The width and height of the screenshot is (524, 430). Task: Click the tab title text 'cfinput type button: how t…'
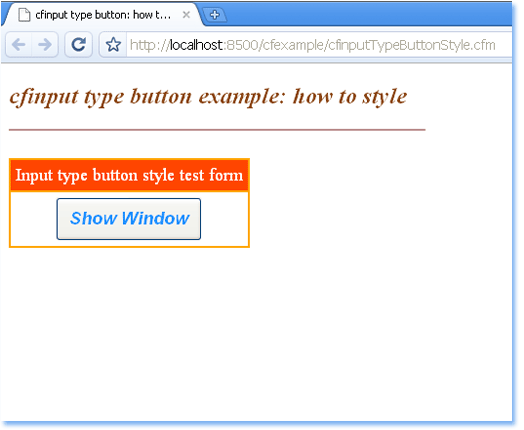tap(103, 15)
